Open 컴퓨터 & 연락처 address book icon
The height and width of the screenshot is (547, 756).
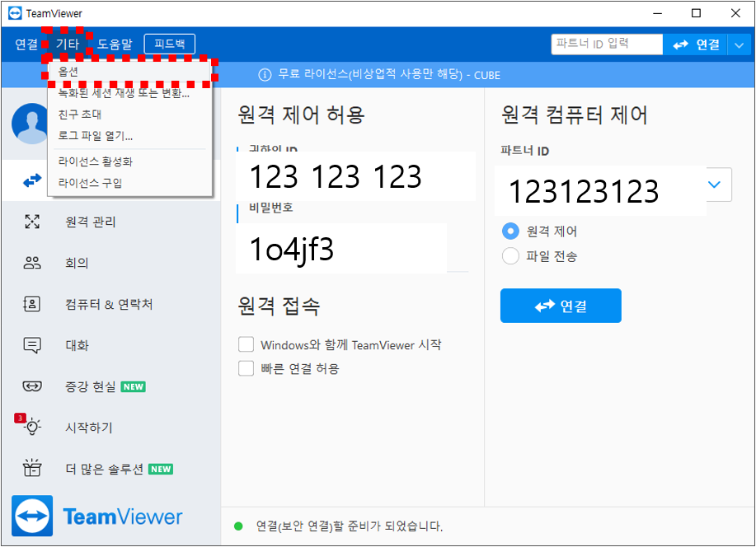32,304
